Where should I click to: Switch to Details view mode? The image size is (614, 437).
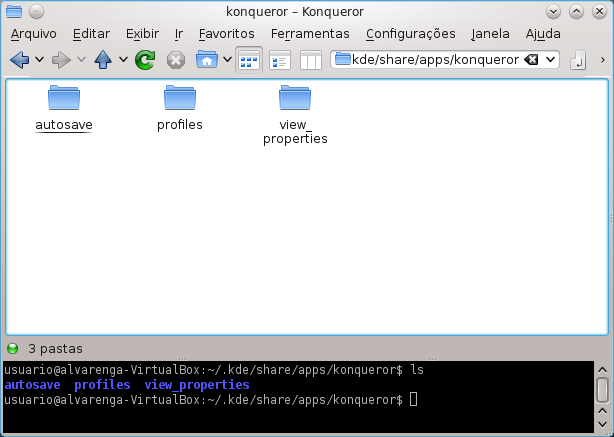click(280, 60)
